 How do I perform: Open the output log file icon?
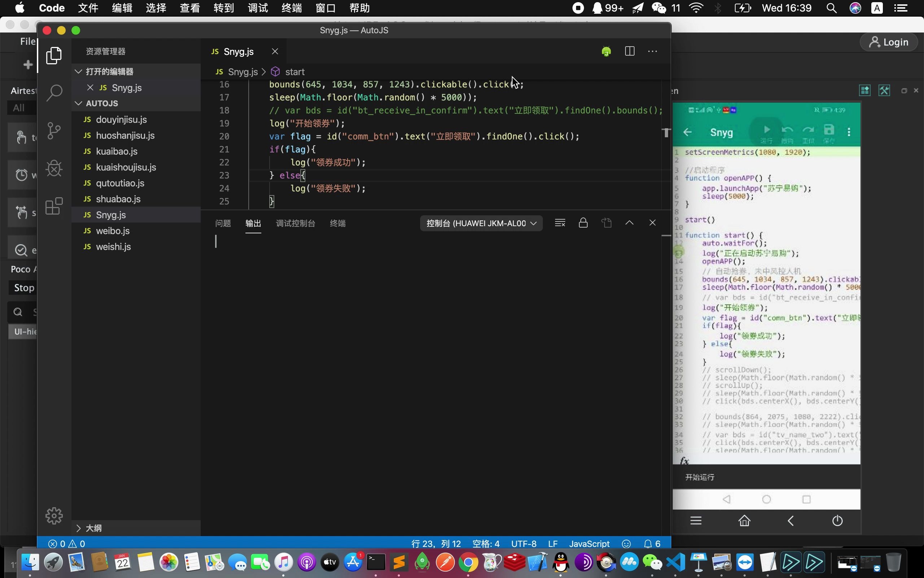(606, 223)
